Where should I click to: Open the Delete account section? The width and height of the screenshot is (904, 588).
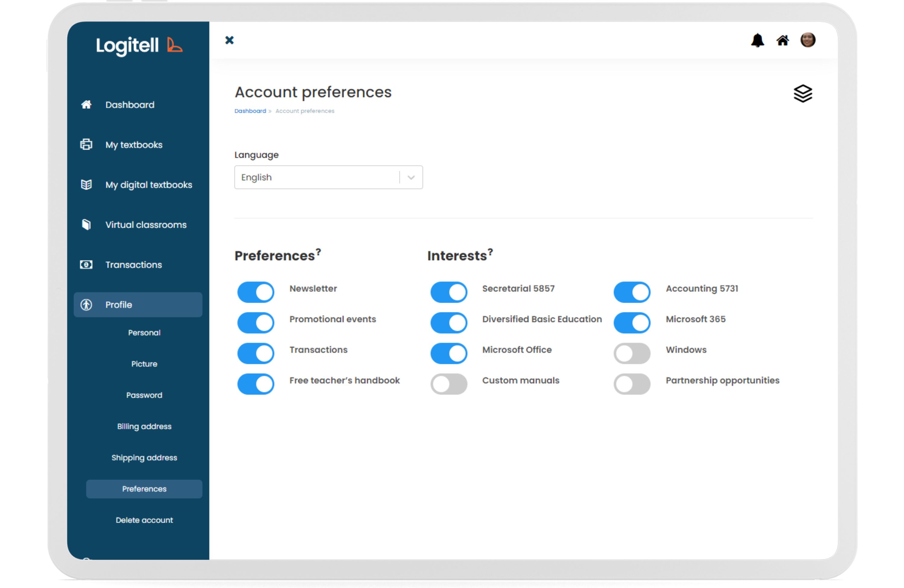[144, 520]
